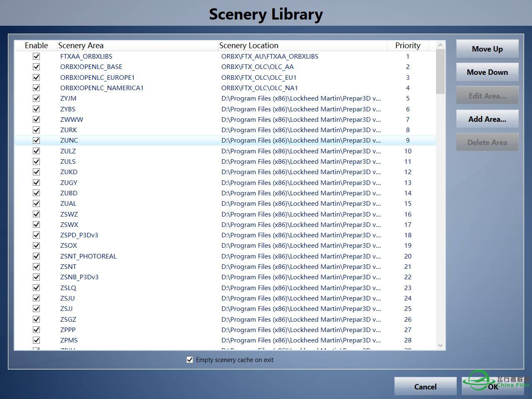
Task: Select the ORBX!OPENLC_BASE scenery entry
Action: [91, 67]
